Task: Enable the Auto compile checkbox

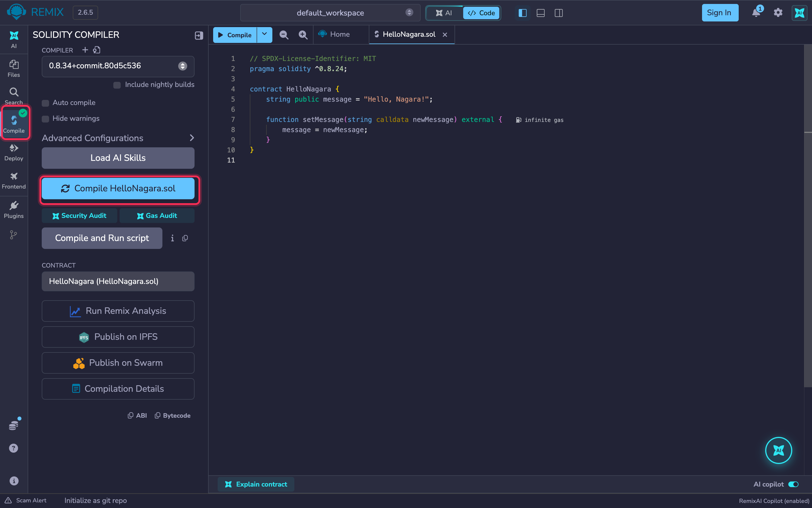Action: (45, 103)
